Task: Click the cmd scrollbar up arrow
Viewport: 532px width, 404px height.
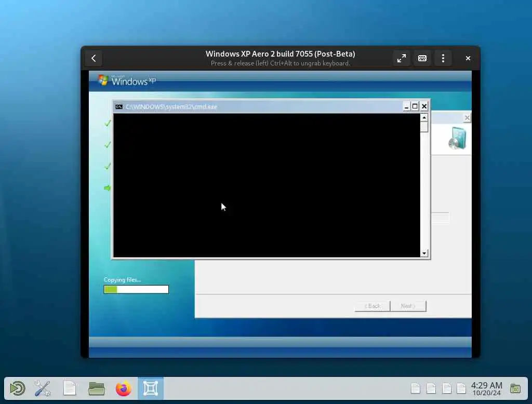Action: pyautogui.click(x=424, y=117)
